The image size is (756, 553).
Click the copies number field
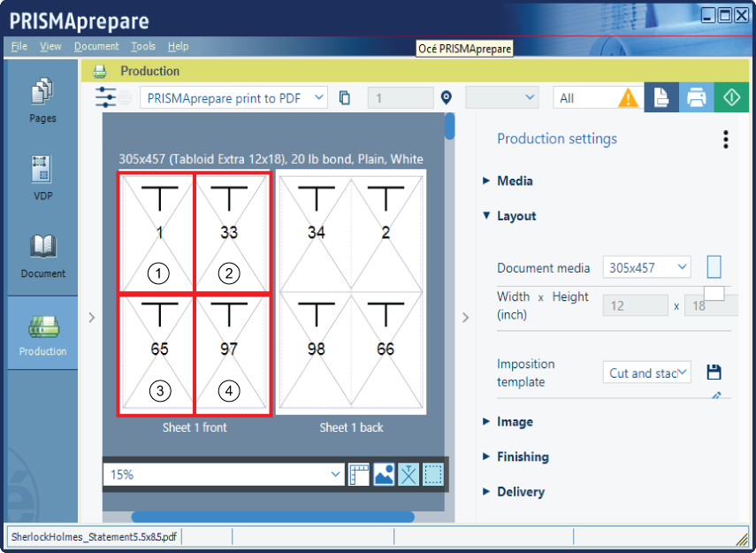point(401,98)
